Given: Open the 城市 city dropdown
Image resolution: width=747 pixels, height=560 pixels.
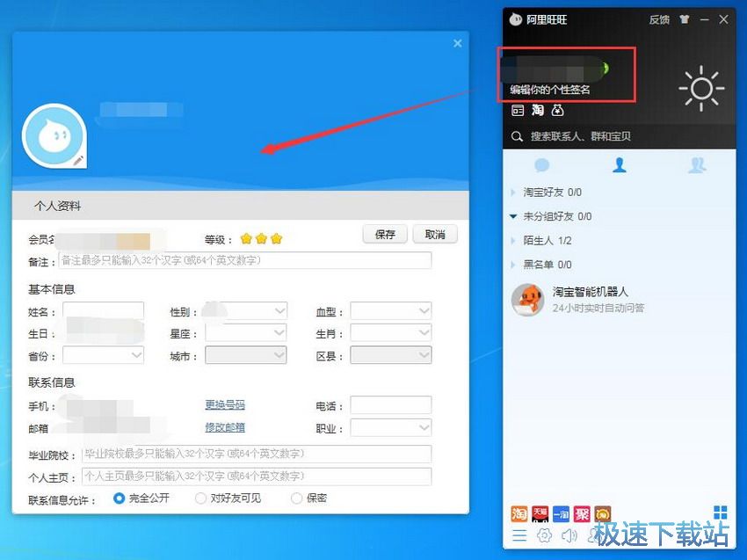Looking at the screenshot, I should [x=246, y=355].
